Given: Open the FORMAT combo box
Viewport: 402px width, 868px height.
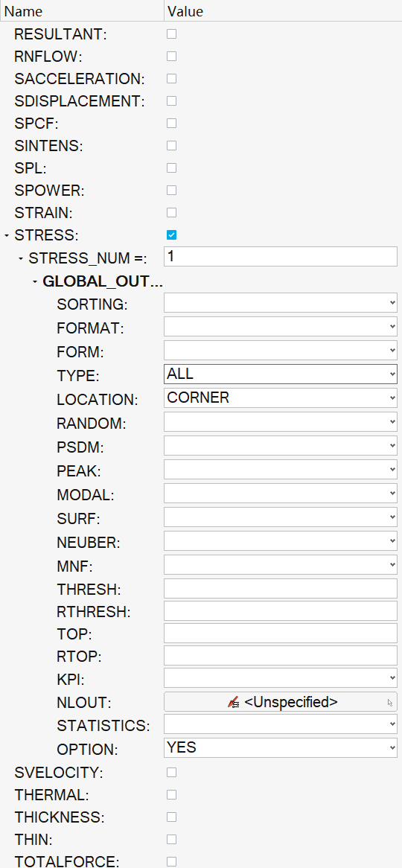Looking at the screenshot, I should click(280, 327).
